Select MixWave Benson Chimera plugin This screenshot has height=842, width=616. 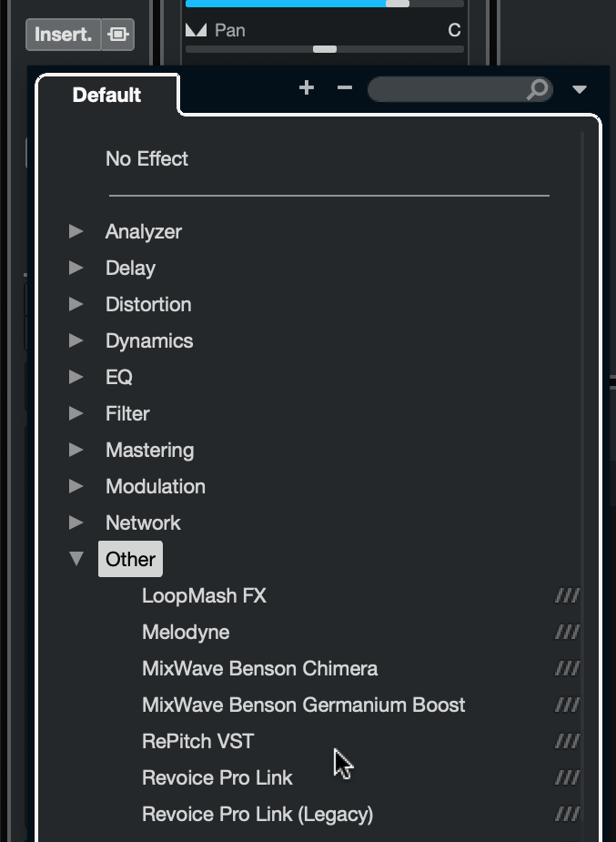click(x=259, y=669)
